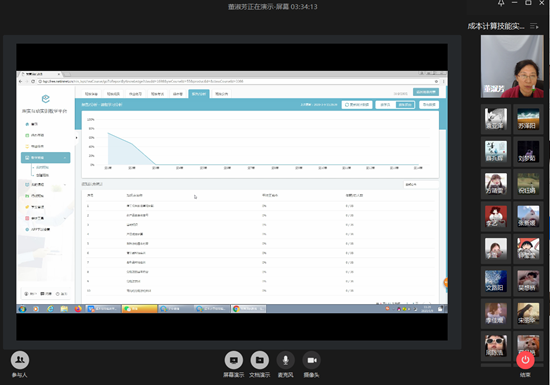
Task: Click the teal button at top right of page
Action: [x=426, y=92]
